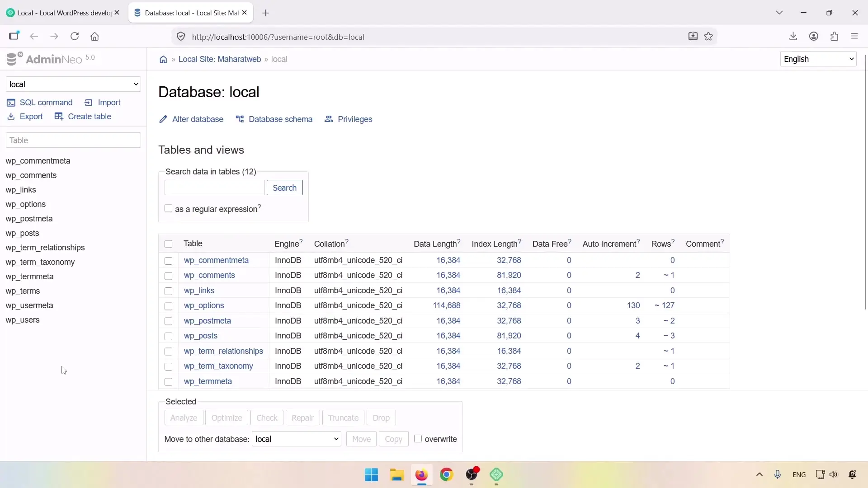The image size is (868, 488).
Task: Open the wp_postmeta table link
Action: pos(208,321)
